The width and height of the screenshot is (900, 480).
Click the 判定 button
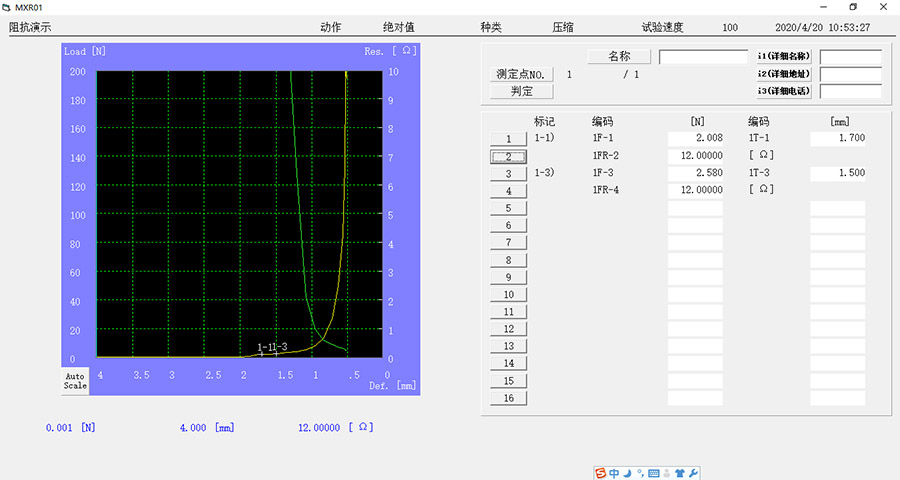[522, 91]
